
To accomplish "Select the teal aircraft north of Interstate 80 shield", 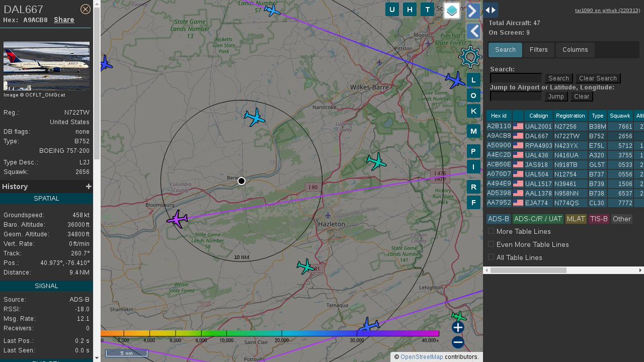I will (376, 161).
